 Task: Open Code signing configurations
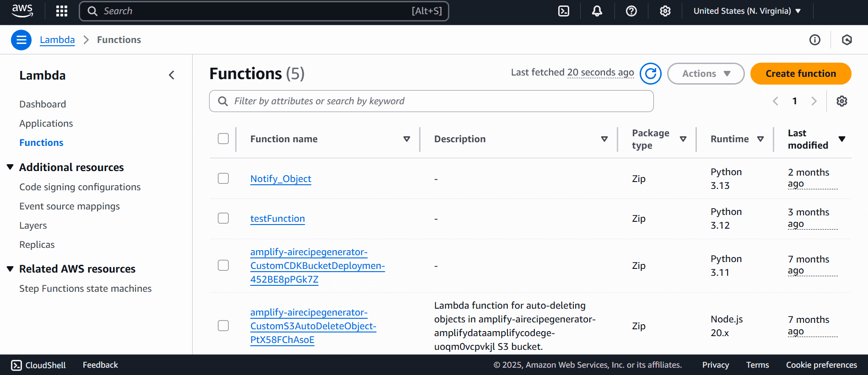(x=80, y=187)
